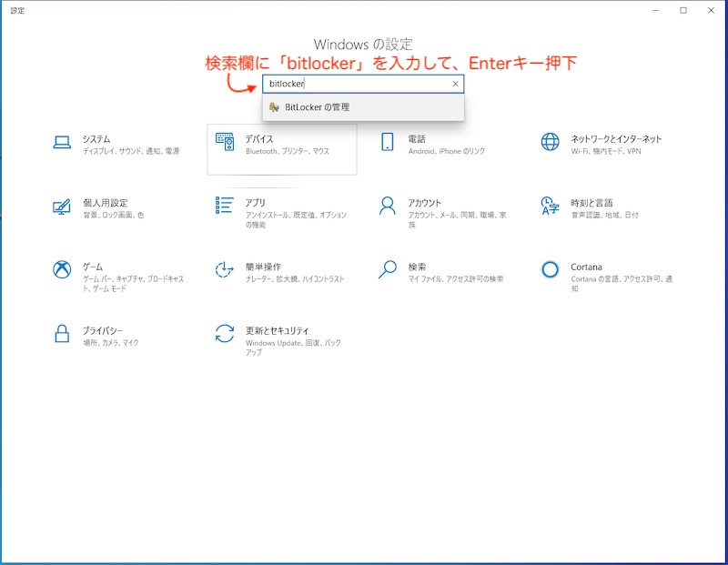
Task: Open the Phone (電話) icon
Action: point(388,142)
